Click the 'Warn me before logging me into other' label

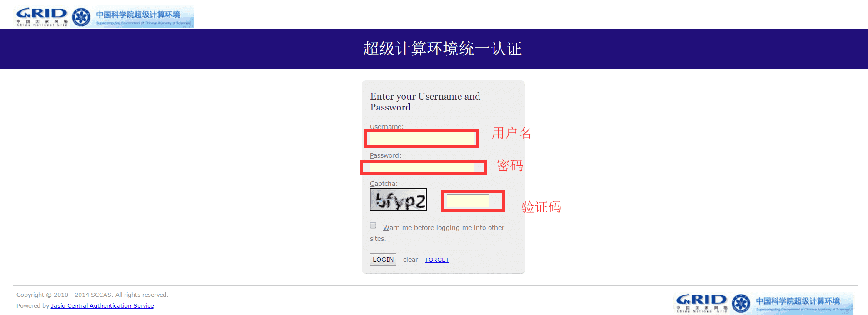pos(444,228)
